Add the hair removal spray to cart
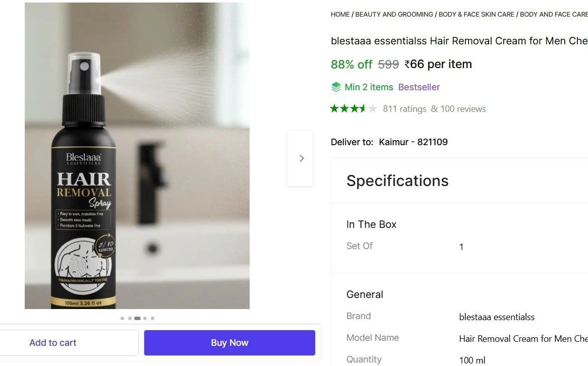This screenshot has width=588, height=366. (x=53, y=343)
